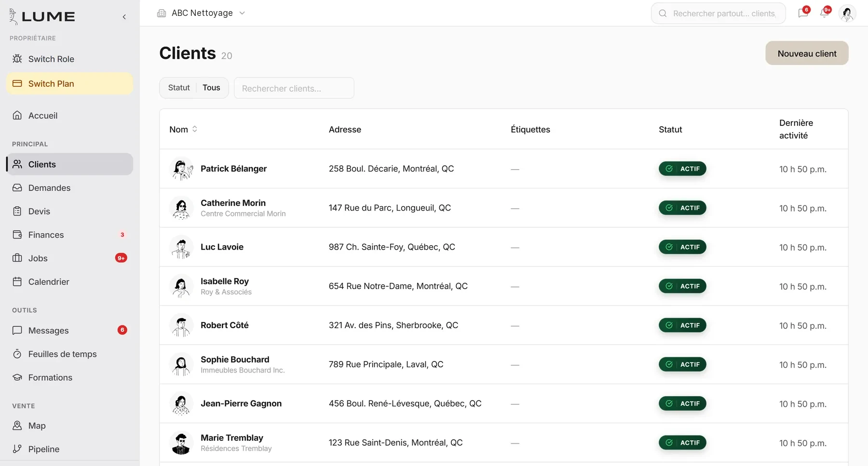Click the Switch Role button
The height and width of the screenshot is (466, 868).
click(69, 59)
